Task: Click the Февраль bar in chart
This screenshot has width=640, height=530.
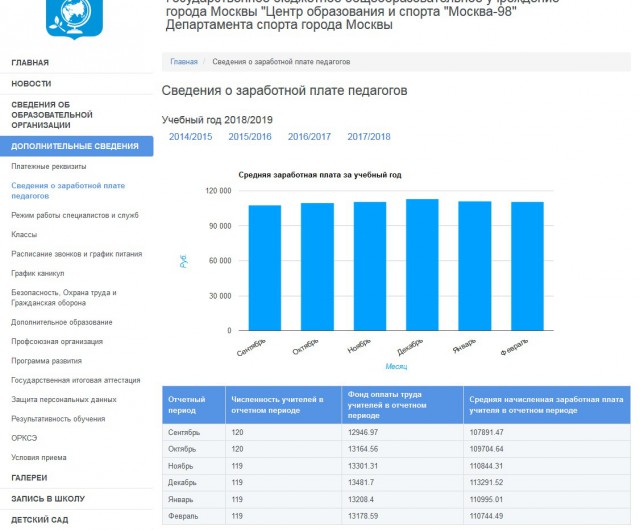Action: click(x=527, y=266)
